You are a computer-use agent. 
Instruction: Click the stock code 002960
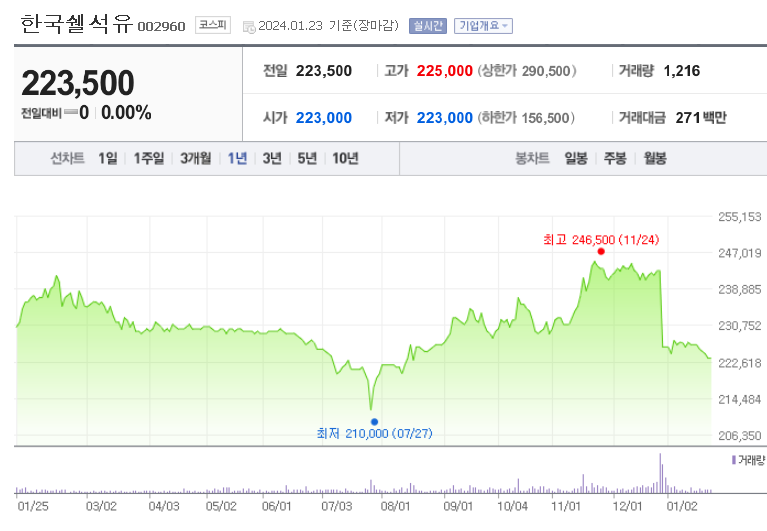click(161, 26)
